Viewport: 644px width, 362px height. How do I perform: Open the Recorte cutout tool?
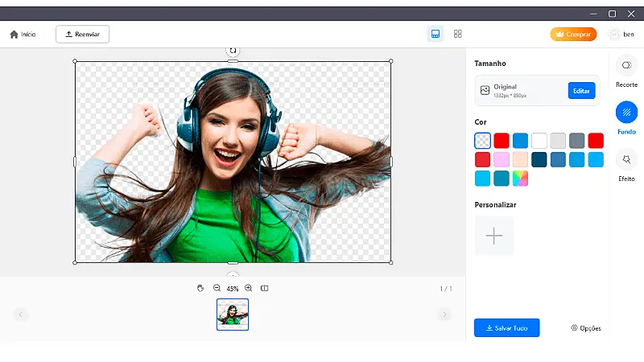click(x=626, y=72)
